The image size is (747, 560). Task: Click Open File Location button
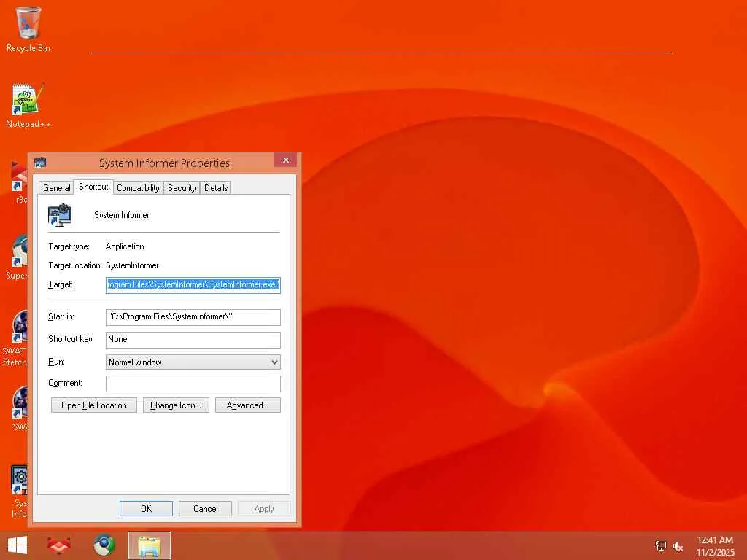pos(94,405)
